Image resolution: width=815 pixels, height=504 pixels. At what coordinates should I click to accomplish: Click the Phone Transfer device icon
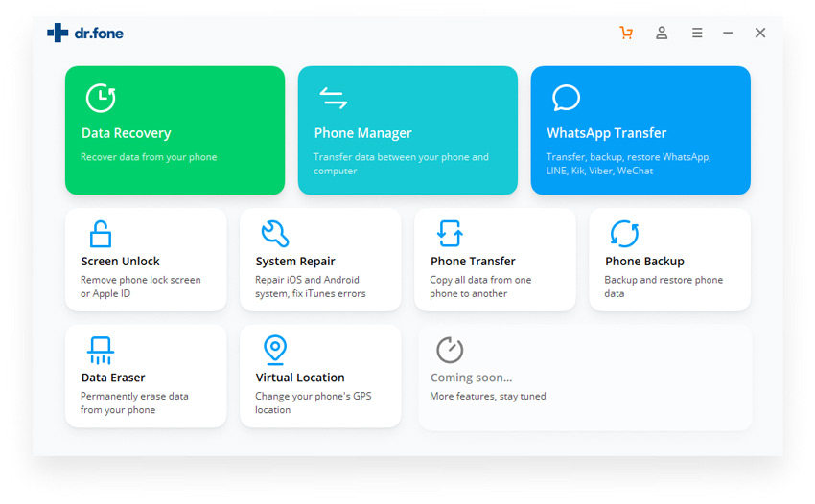coord(450,233)
